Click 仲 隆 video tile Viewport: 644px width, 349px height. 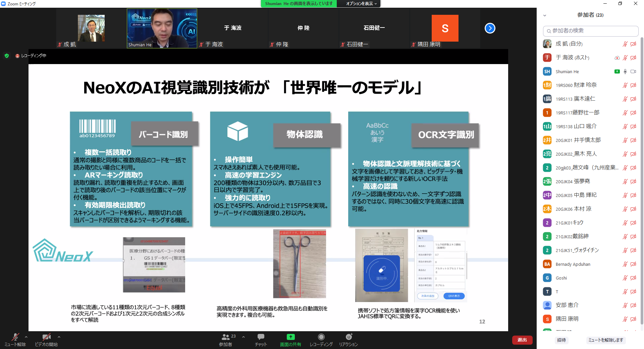pos(304,29)
